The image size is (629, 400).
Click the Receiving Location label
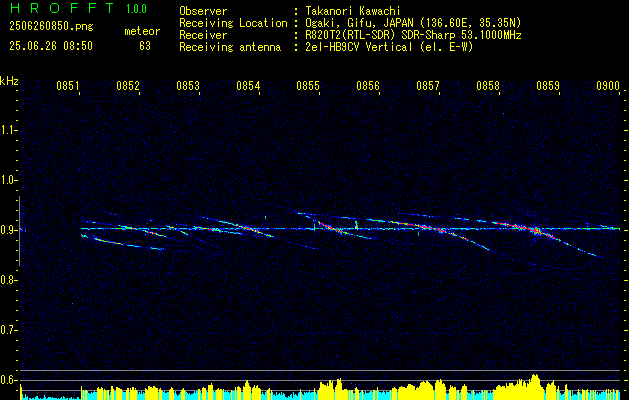(x=233, y=23)
